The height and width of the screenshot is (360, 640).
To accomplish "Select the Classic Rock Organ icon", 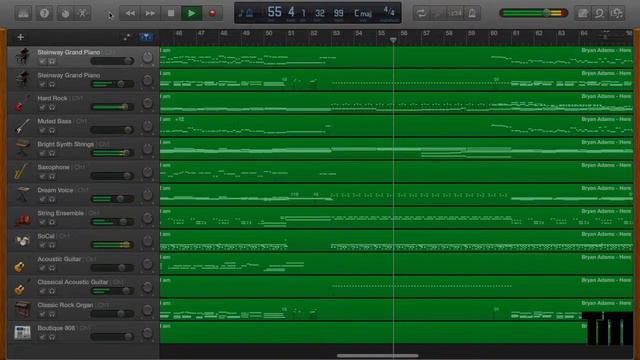I will 22,310.
